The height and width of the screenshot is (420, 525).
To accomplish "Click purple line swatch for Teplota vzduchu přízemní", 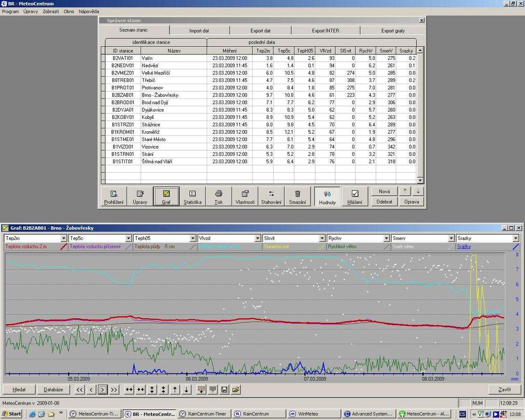I will (128, 247).
